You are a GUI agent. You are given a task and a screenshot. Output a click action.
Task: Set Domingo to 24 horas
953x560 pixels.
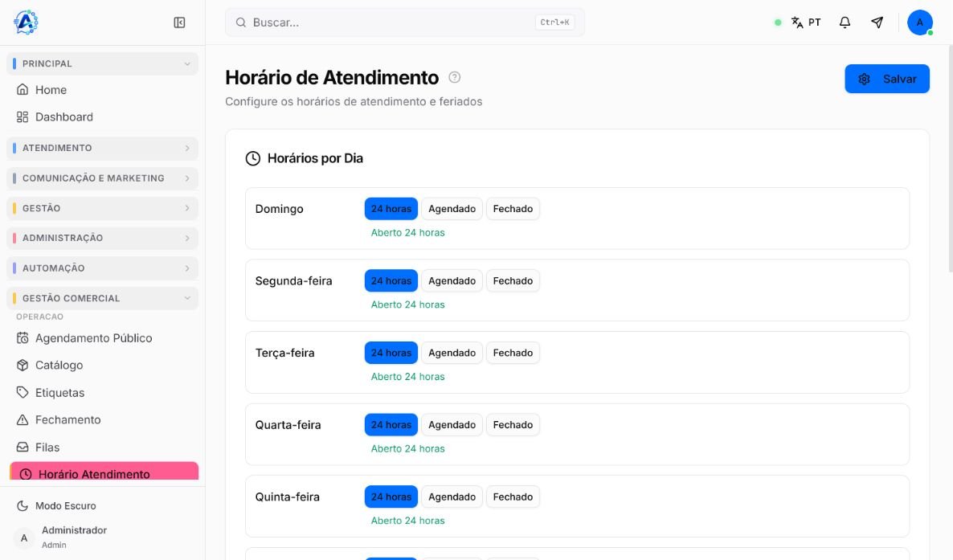(391, 209)
